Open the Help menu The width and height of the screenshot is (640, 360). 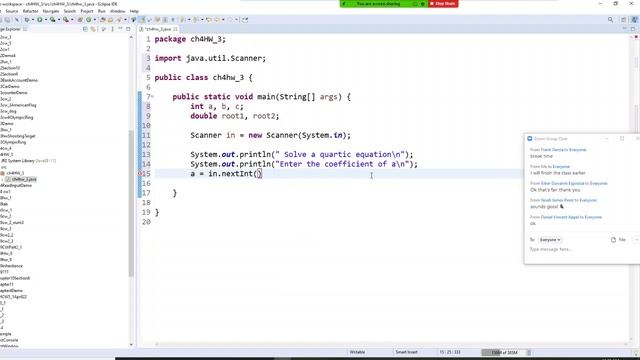click(134, 11)
